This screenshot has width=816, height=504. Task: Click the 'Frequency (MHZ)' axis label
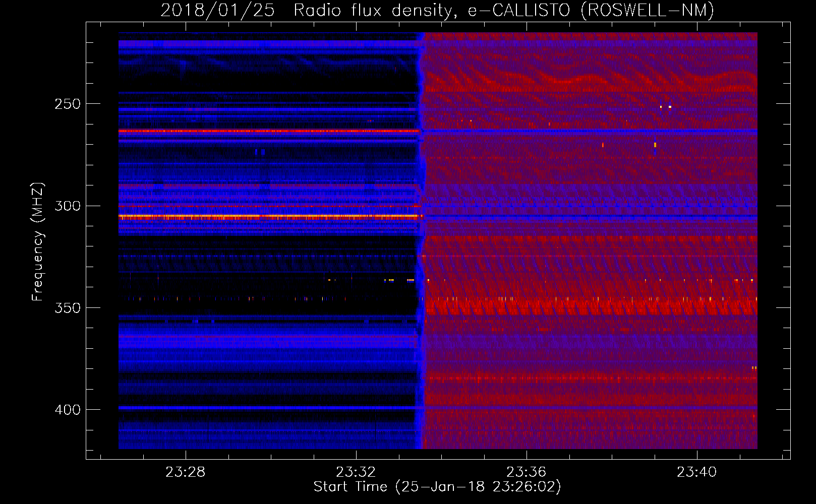pos(38,241)
